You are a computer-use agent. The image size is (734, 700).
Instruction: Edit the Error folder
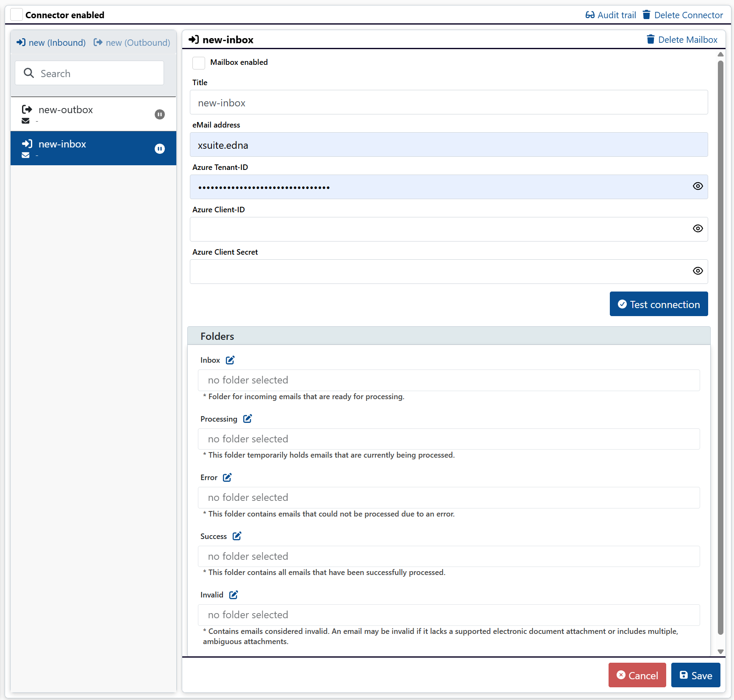pos(227,478)
